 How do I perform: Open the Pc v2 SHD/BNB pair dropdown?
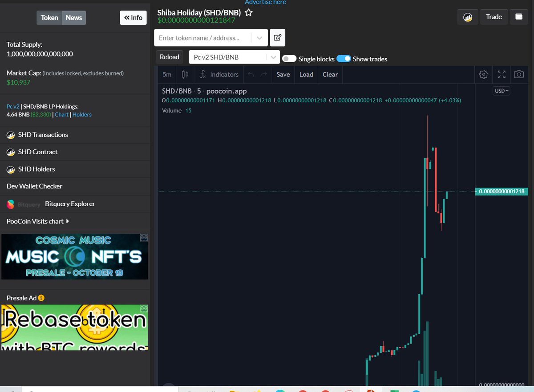tap(235, 57)
